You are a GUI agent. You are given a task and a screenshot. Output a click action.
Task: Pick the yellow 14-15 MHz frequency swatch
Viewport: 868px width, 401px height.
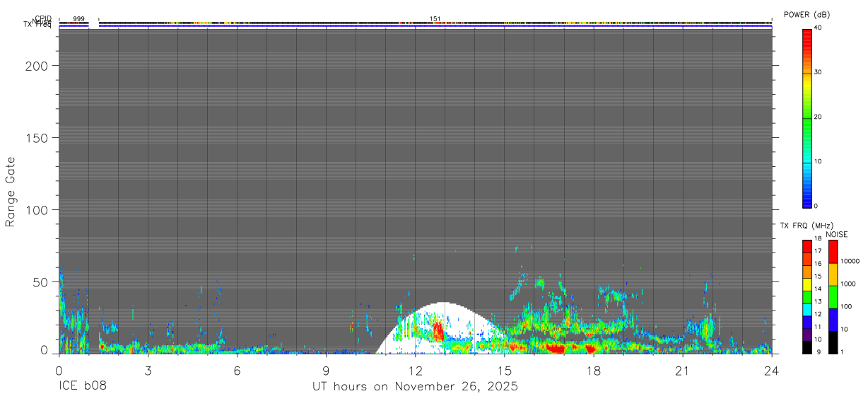(807, 284)
